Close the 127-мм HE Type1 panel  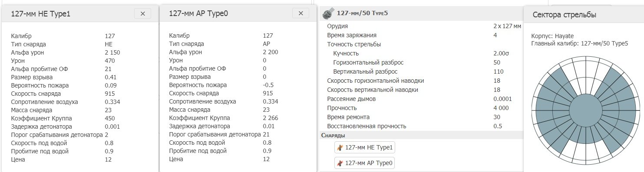(x=142, y=14)
